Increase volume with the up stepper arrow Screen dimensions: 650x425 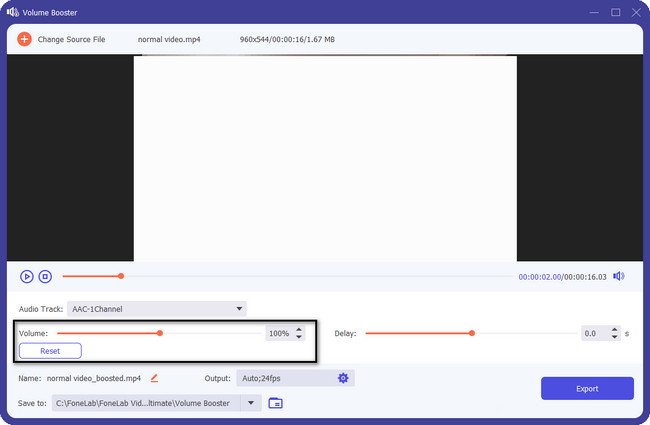pos(298,329)
